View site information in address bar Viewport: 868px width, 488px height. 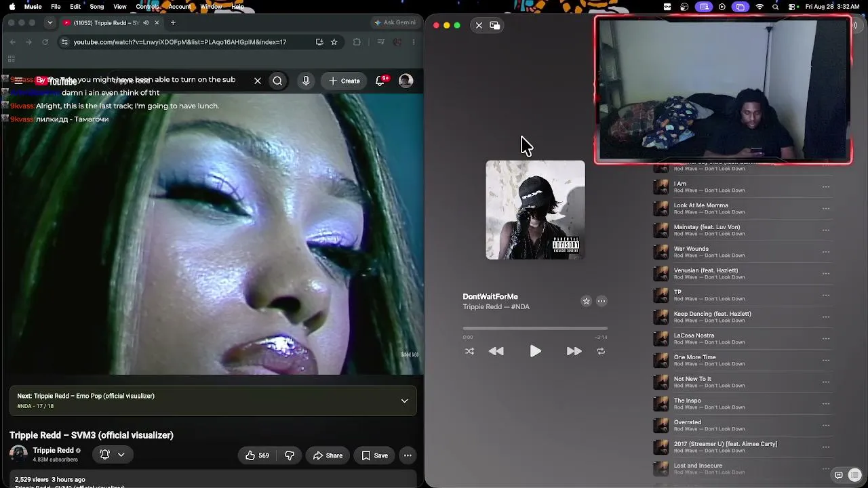click(x=64, y=42)
